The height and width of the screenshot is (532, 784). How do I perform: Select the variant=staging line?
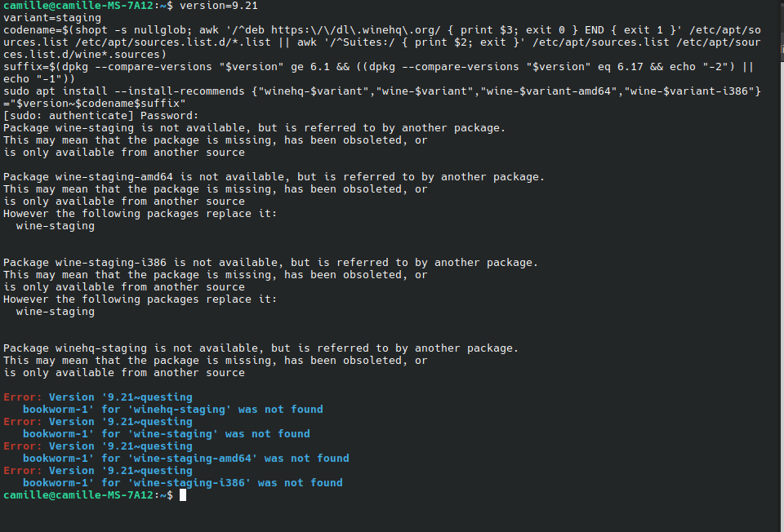tap(52, 18)
